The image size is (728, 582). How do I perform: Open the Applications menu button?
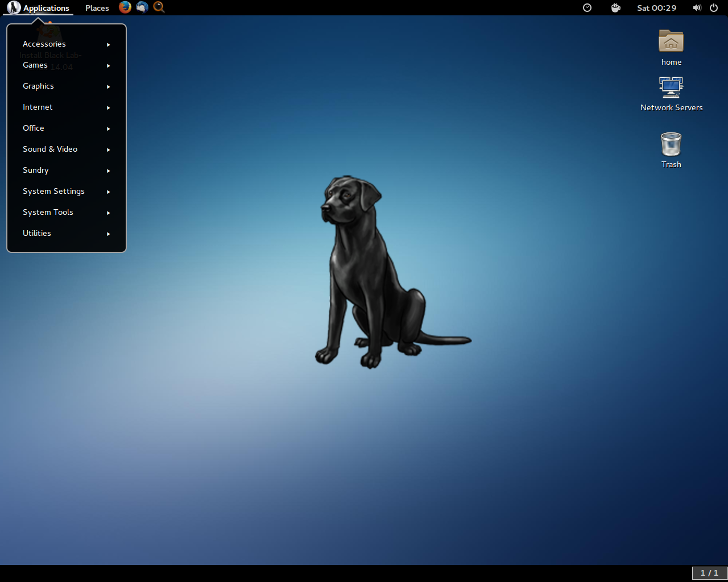click(39, 8)
